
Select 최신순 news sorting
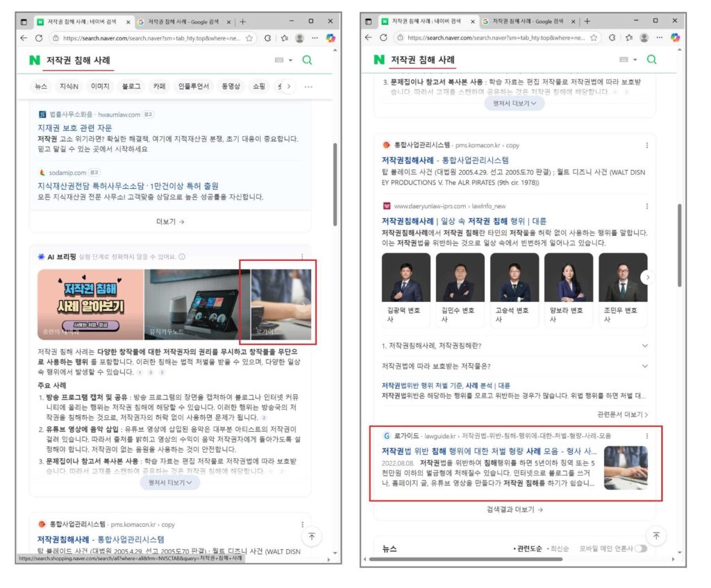click(558, 548)
